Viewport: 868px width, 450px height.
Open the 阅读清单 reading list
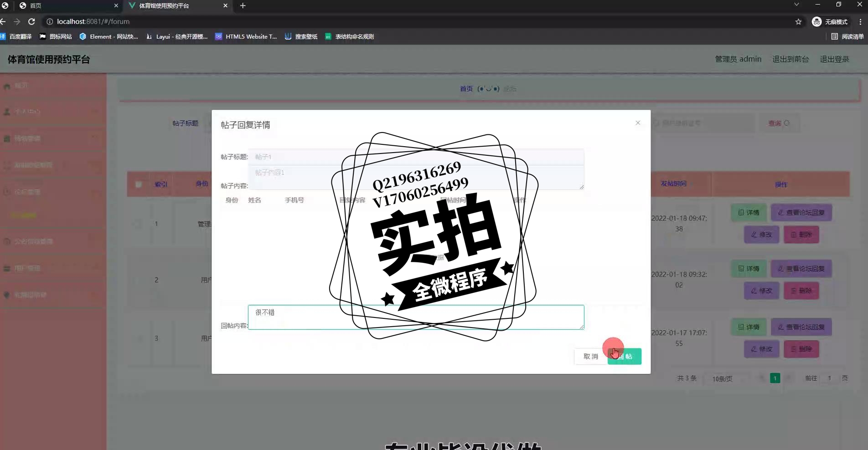click(x=847, y=36)
